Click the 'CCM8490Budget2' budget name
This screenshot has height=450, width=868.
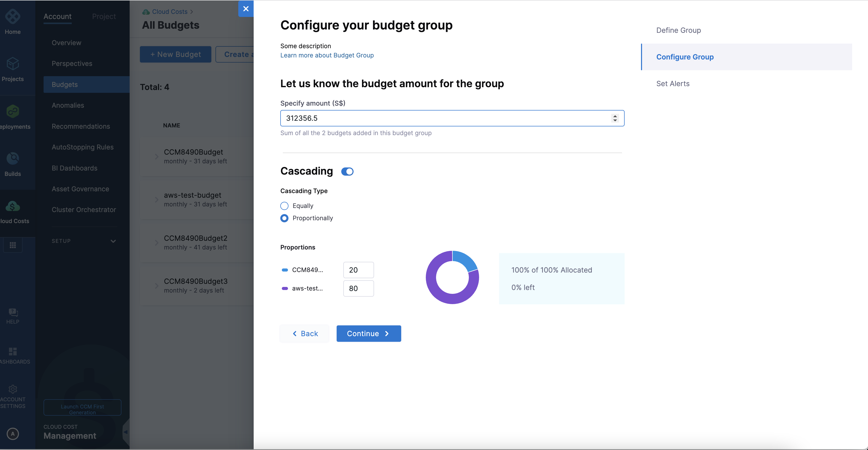pyautogui.click(x=195, y=238)
